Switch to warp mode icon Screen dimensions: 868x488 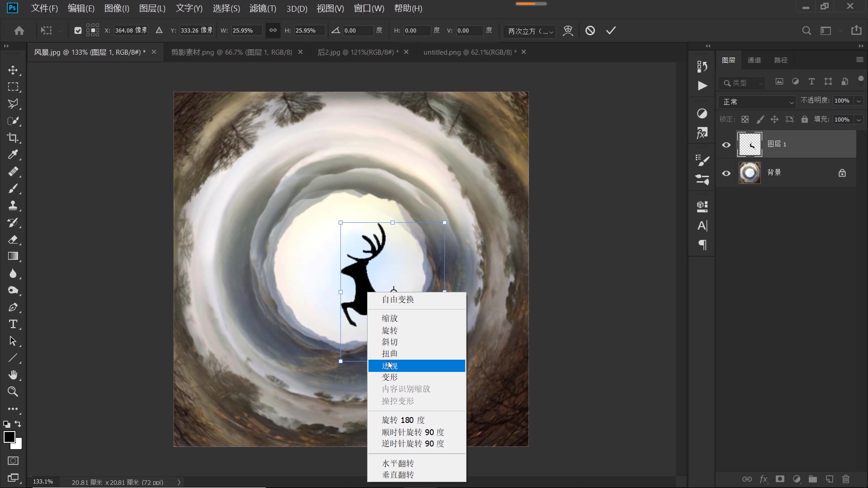pyautogui.click(x=568, y=30)
